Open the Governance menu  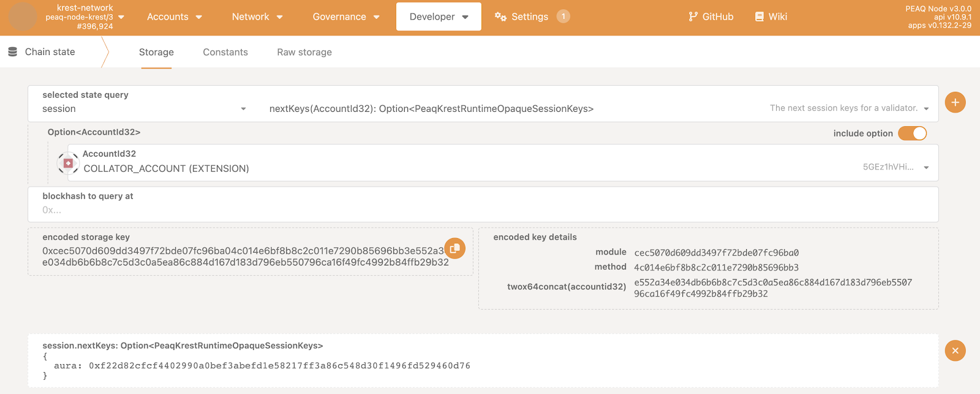point(345,17)
